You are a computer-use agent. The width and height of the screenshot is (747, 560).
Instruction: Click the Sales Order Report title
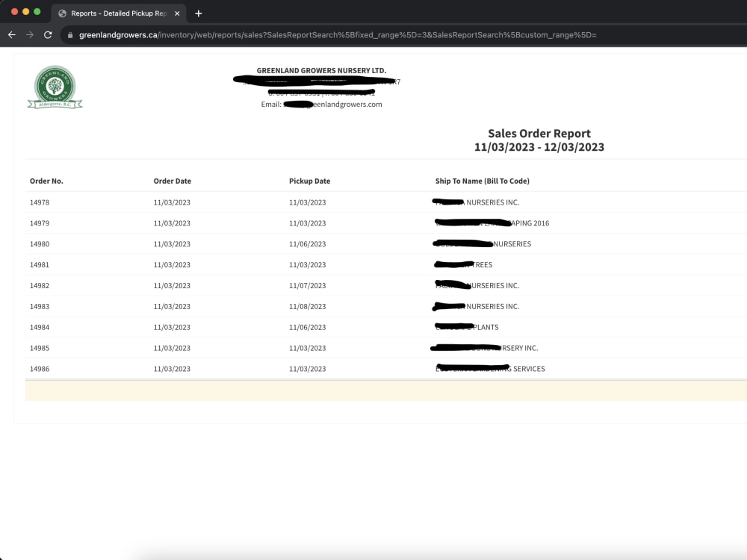[x=539, y=134]
